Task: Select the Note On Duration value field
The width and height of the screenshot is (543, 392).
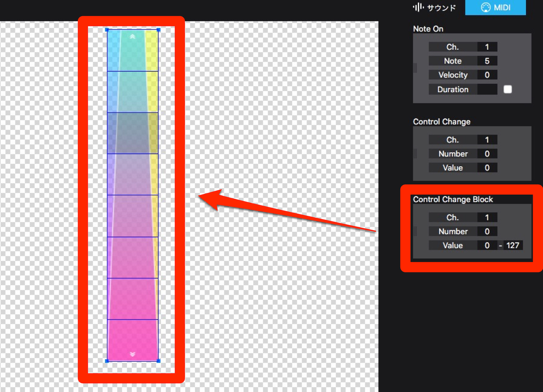Action: pyautogui.click(x=487, y=89)
